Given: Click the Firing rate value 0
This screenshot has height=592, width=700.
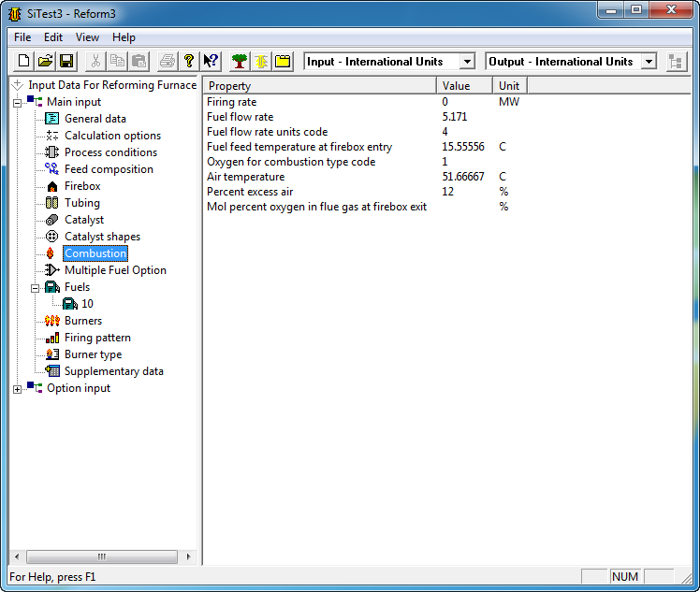Looking at the screenshot, I should (445, 102).
